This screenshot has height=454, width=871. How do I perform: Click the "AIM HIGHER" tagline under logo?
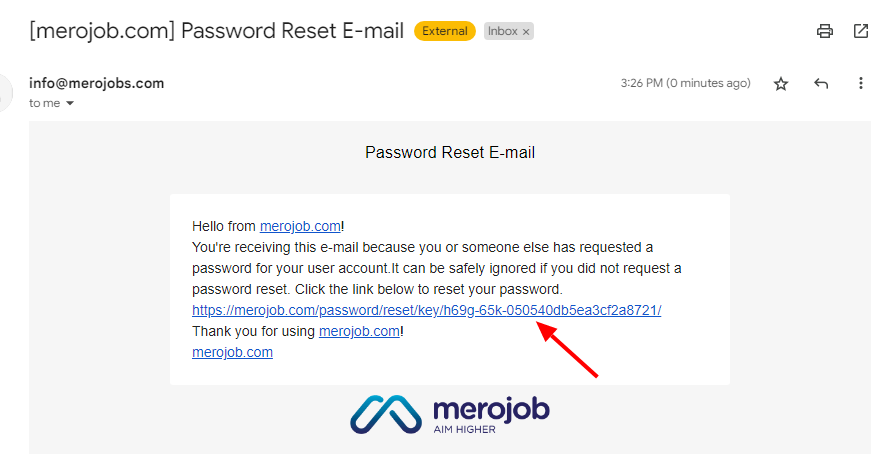[465, 430]
